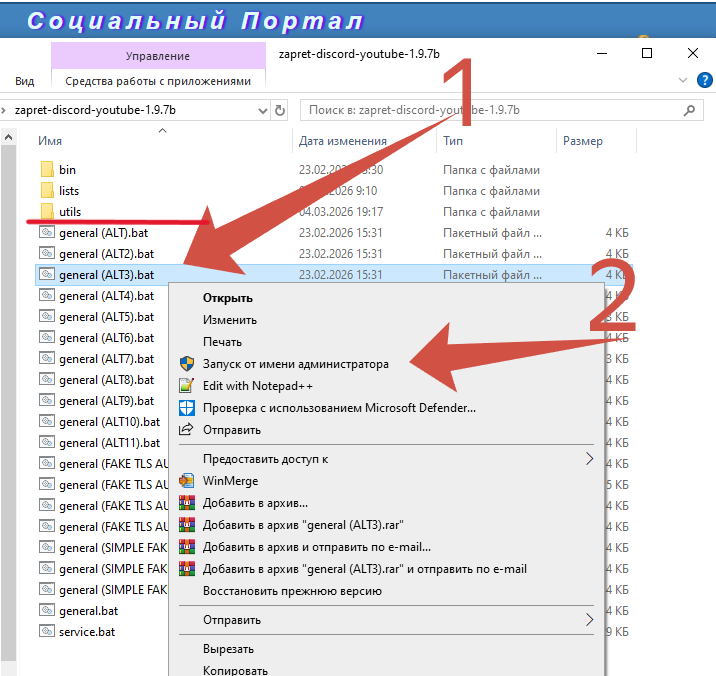Select the general.bat file name
This screenshot has width=716, height=676.
(89, 611)
